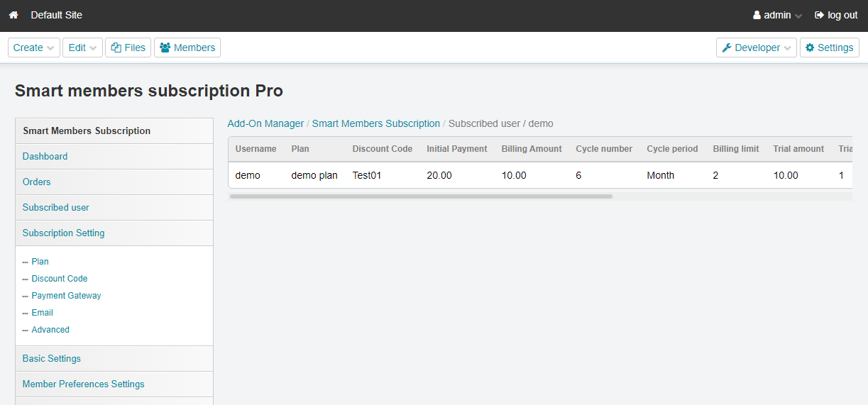This screenshot has height=405, width=868.
Task: Open the Payment Gateway sub-menu link
Action: [x=66, y=296]
